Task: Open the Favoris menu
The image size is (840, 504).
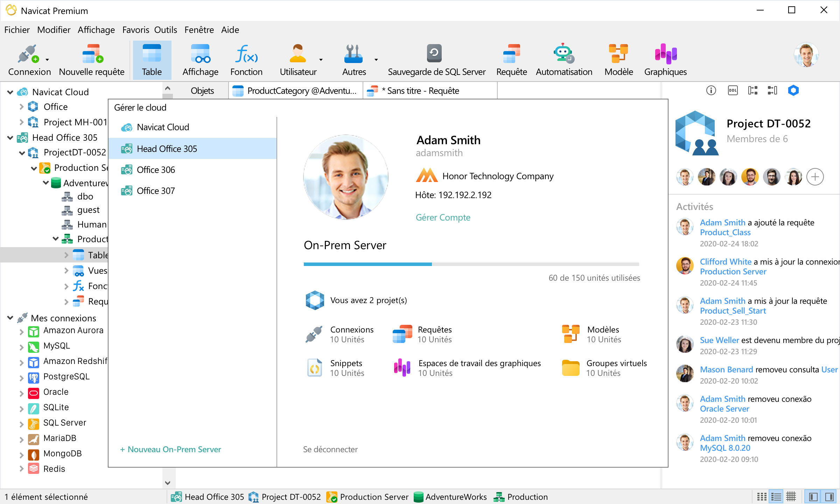Action: [135, 30]
